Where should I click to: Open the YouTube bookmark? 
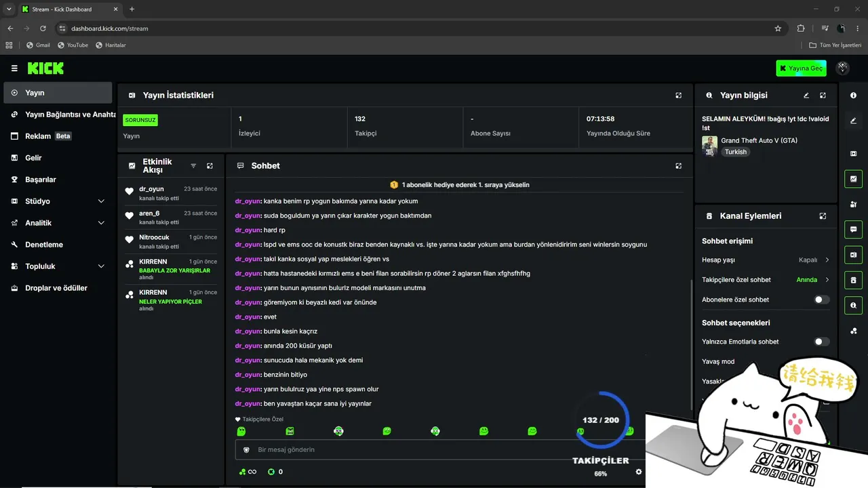coord(73,45)
